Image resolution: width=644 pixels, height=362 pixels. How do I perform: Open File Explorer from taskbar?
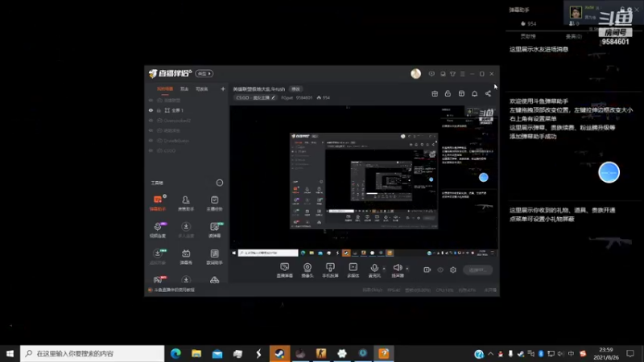[x=196, y=353]
